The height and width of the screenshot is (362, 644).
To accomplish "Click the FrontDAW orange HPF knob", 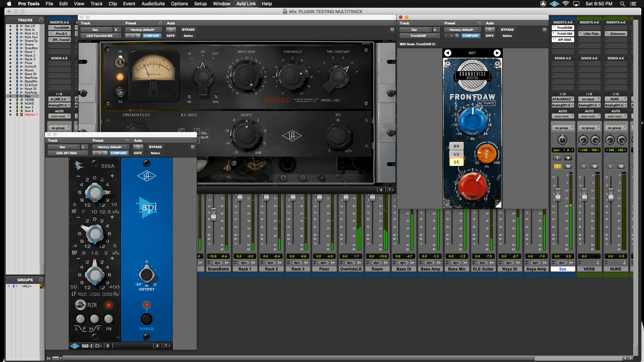I will click(486, 154).
